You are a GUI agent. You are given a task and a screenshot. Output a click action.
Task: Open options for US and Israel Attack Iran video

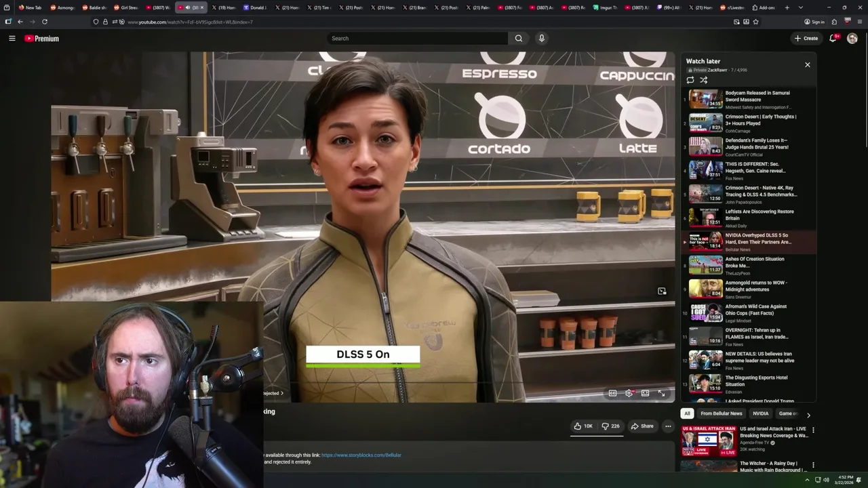813,430
